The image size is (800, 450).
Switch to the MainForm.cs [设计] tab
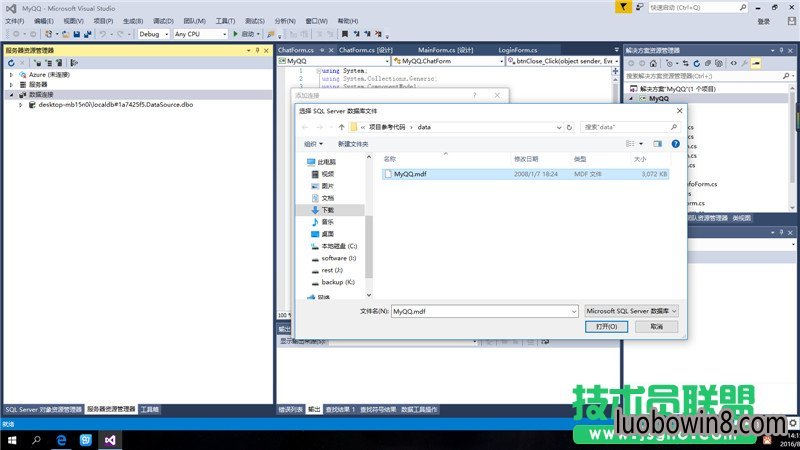coord(445,50)
